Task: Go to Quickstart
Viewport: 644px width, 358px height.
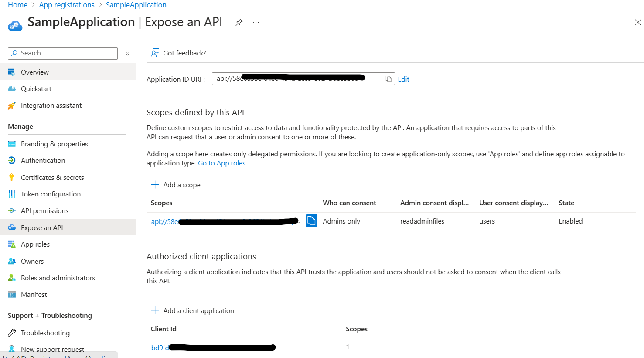Action: click(x=36, y=89)
